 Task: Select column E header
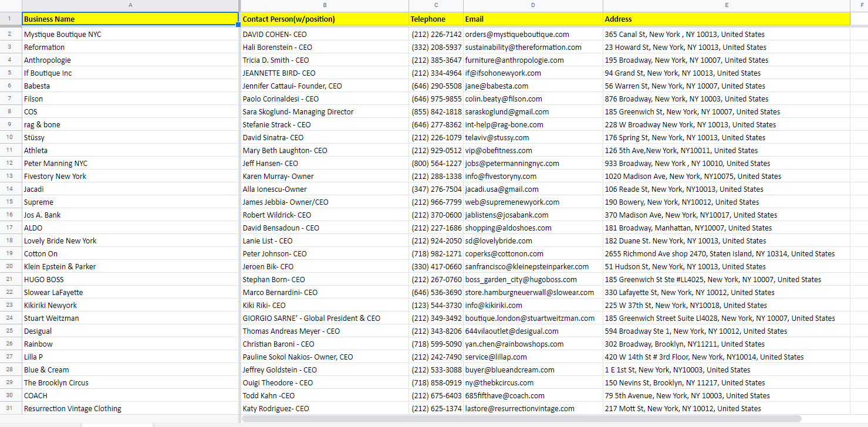point(727,5)
